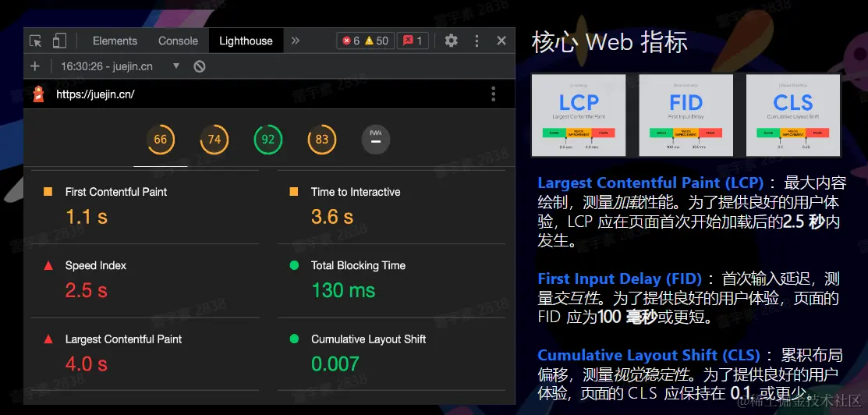Open DevTools settings gear

tap(452, 41)
